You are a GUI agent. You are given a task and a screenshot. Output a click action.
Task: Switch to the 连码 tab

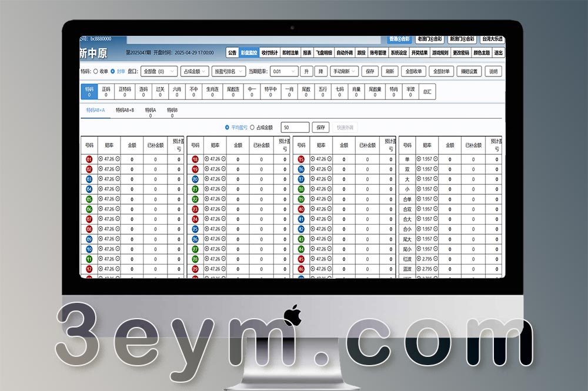[143, 92]
